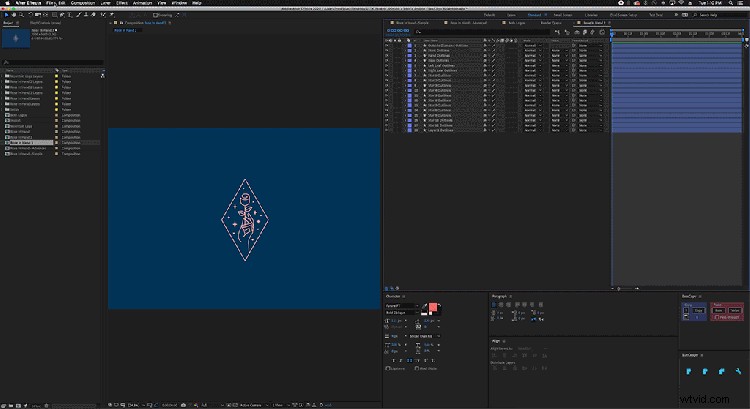Open the Apple menu
The image size is (750, 409).
pyautogui.click(x=7, y=3)
